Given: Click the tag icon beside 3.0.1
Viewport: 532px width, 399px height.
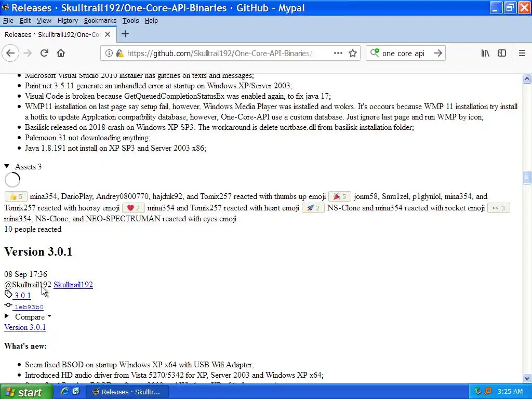Looking at the screenshot, I should (8, 295).
